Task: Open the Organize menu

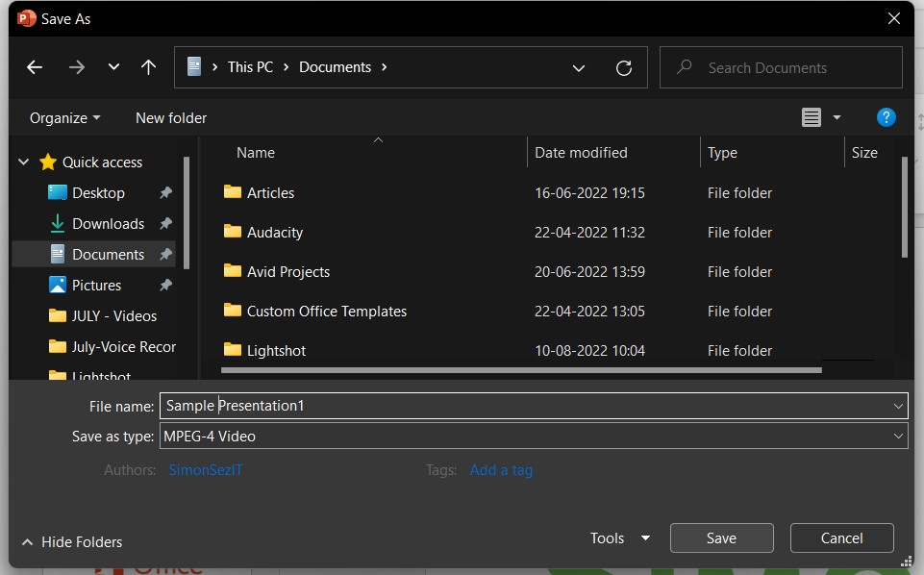Action: click(x=63, y=117)
